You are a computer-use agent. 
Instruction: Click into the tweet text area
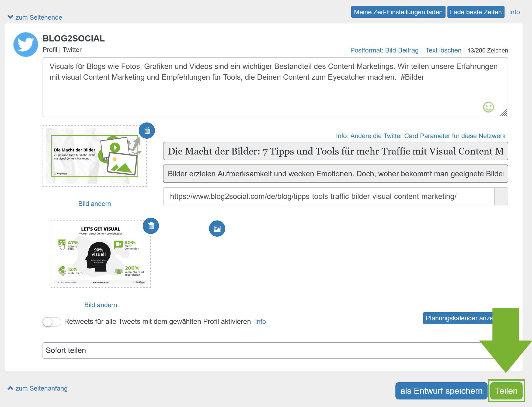point(275,87)
